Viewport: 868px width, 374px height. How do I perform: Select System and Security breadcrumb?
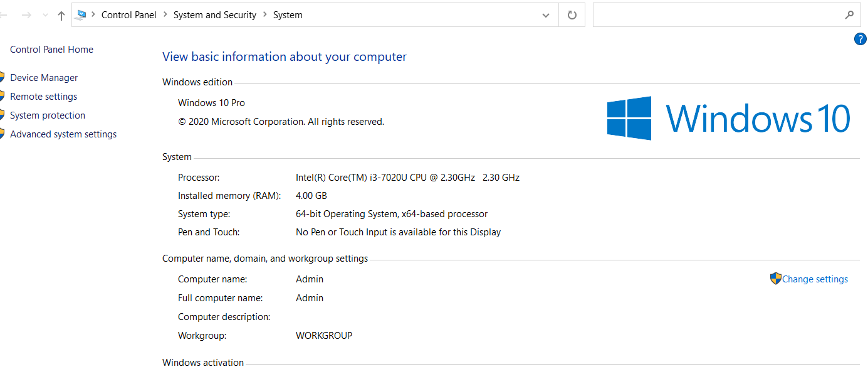(215, 15)
